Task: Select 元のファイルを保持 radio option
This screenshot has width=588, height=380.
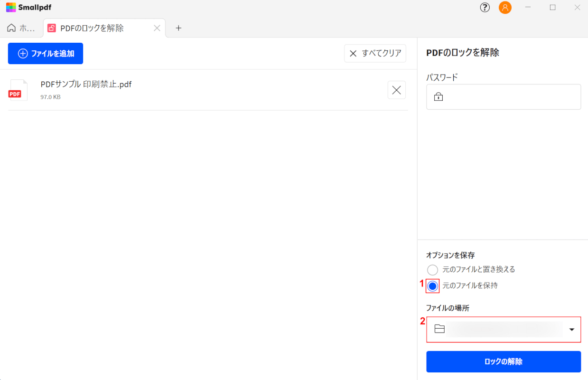Action: coord(432,286)
